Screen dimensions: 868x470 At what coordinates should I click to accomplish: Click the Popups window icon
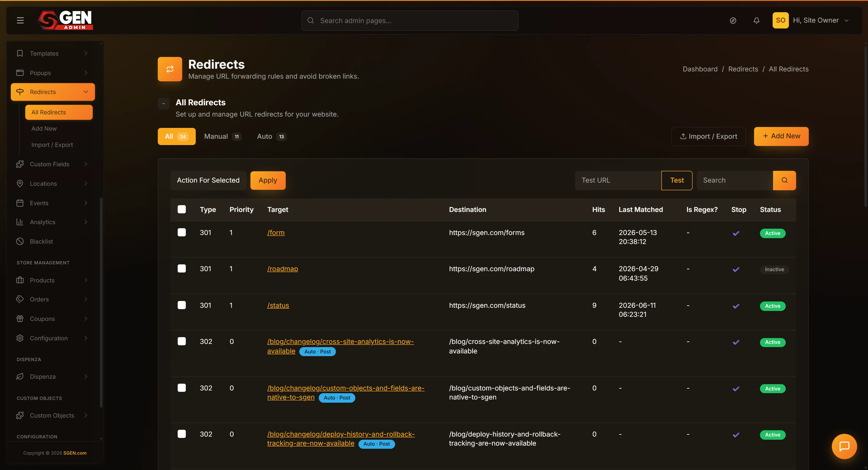[x=20, y=73]
